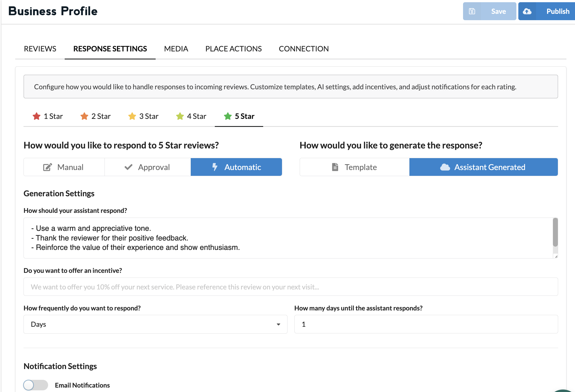Image resolution: width=575 pixels, height=392 pixels.
Task: Click the dropdown arrow beside Days
Action: coord(278,324)
